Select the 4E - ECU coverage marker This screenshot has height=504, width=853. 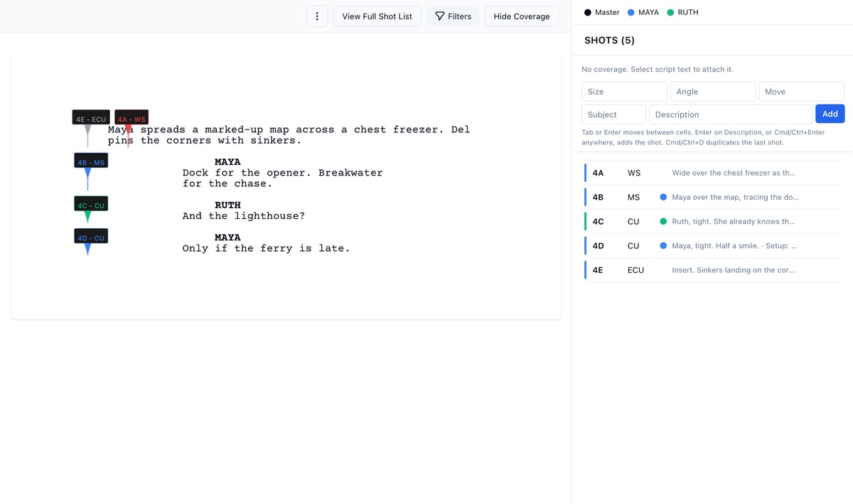91,119
